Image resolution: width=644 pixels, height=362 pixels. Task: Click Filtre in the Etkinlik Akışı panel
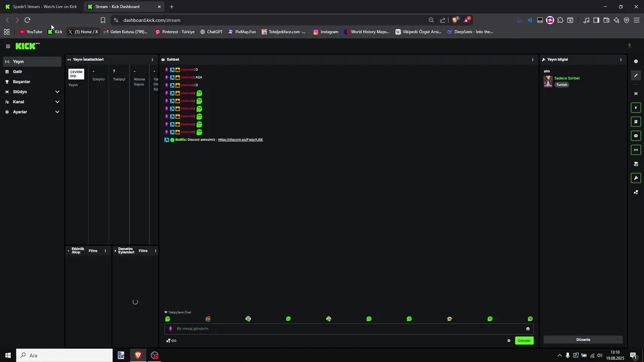[93, 251]
